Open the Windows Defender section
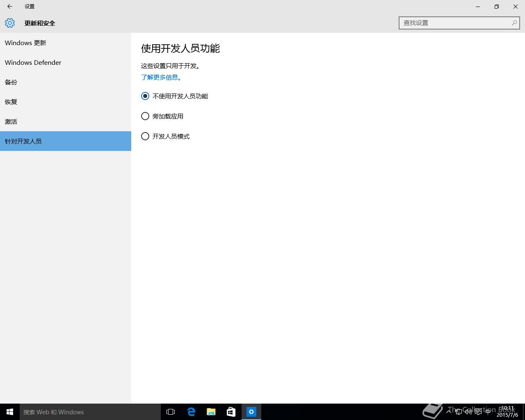 pos(66,62)
